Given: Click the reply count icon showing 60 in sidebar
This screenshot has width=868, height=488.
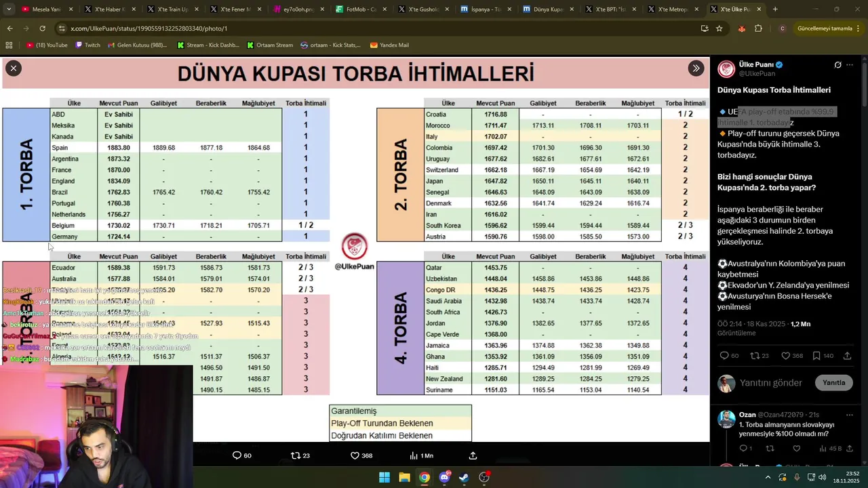Looking at the screenshot, I should pos(724,356).
